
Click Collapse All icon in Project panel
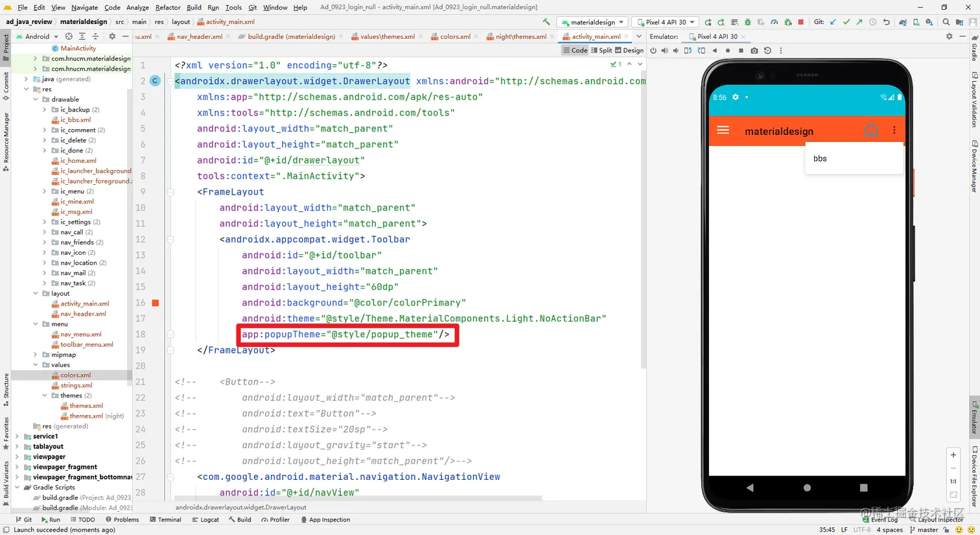click(95, 36)
